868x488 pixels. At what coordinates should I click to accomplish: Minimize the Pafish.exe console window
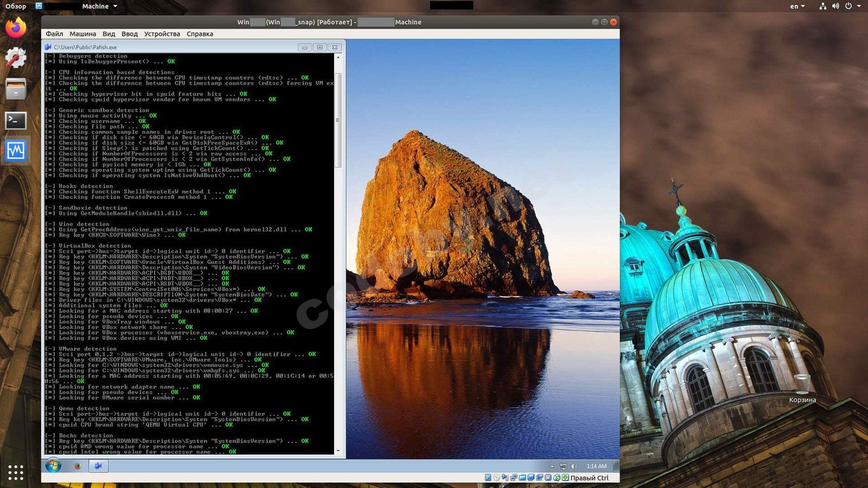[305, 47]
